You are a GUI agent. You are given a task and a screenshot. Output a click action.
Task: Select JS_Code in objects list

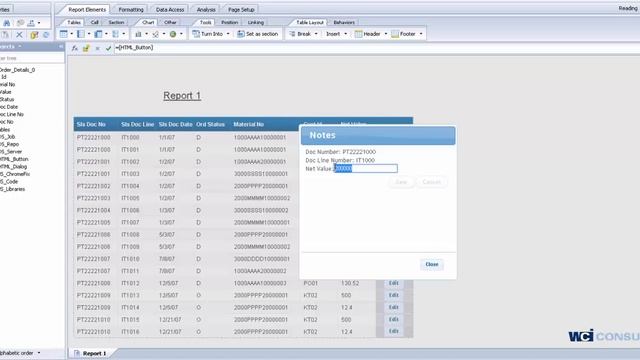(x=9, y=182)
